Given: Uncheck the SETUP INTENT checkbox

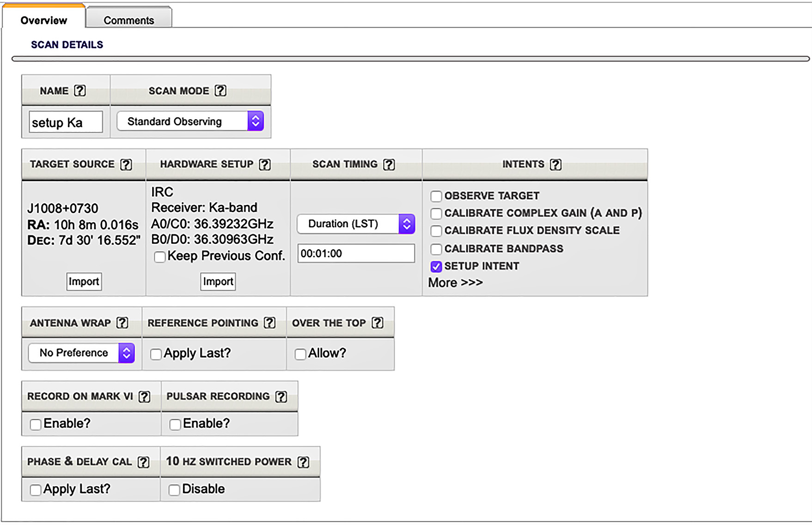Looking at the screenshot, I should (436, 267).
